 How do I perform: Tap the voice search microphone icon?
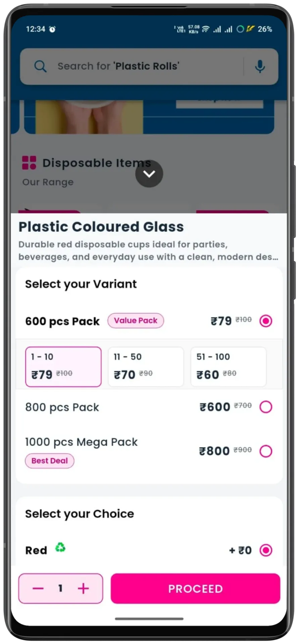click(x=260, y=66)
